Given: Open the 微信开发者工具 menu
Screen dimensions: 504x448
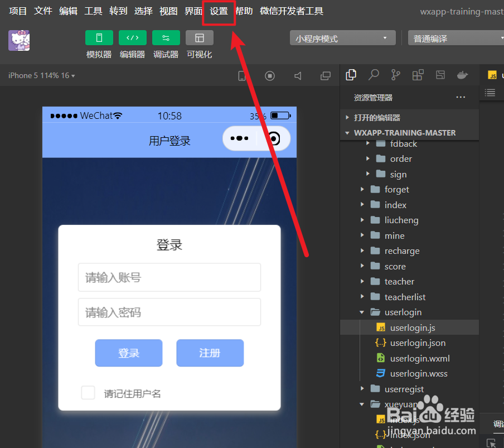Looking at the screenshot, I should coord(292,11).
